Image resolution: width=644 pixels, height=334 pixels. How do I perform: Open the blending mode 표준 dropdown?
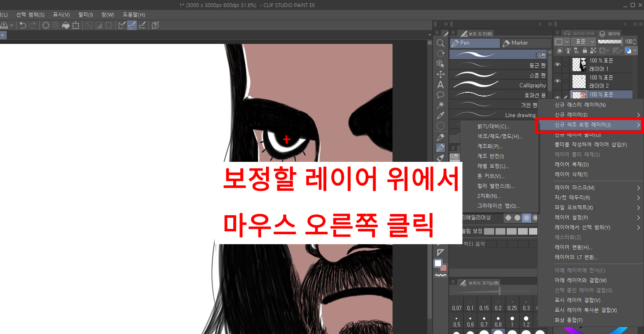[x=583, y=42]
